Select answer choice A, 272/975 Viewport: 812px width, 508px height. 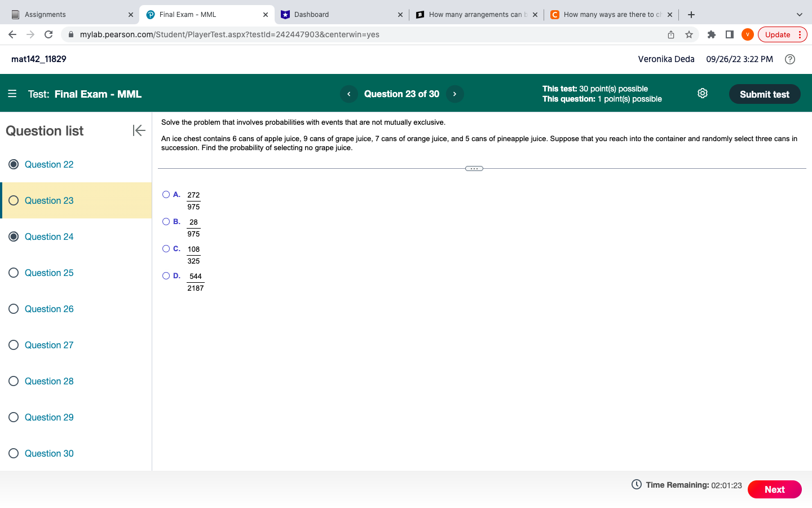(x=166, y=194)
